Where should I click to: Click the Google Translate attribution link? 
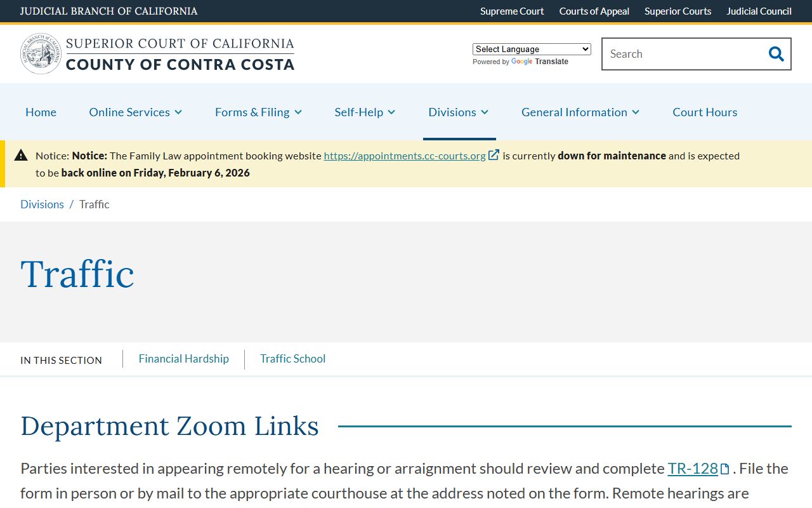point(540,62)
